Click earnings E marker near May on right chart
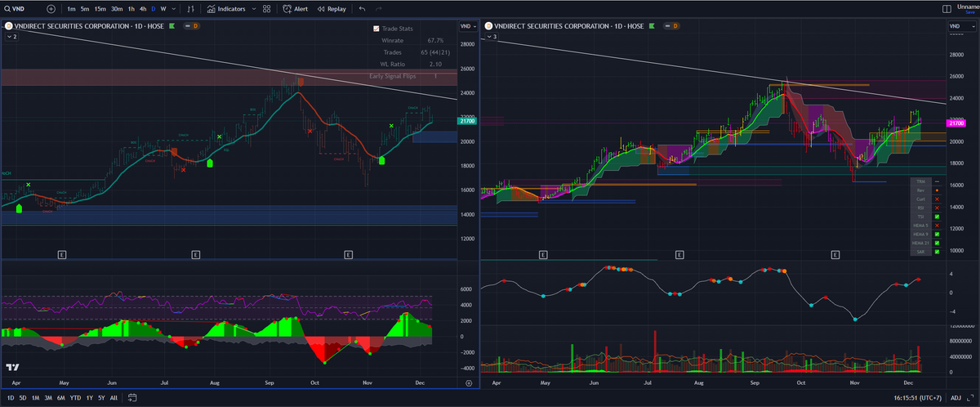 coord(542,255)
